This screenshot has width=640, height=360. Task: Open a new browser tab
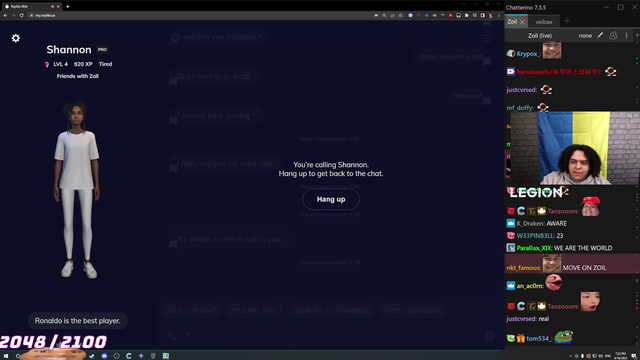tap(68, 7)
